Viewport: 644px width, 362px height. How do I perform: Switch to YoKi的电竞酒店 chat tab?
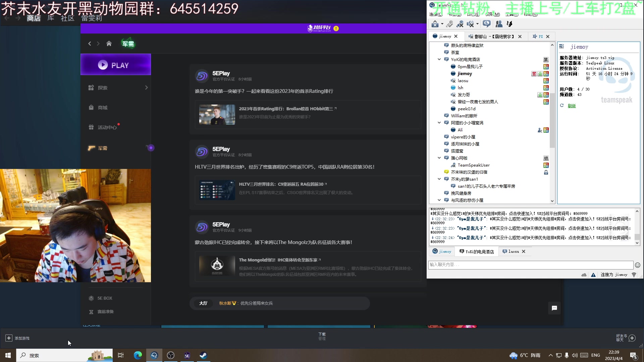coord(477,252)
